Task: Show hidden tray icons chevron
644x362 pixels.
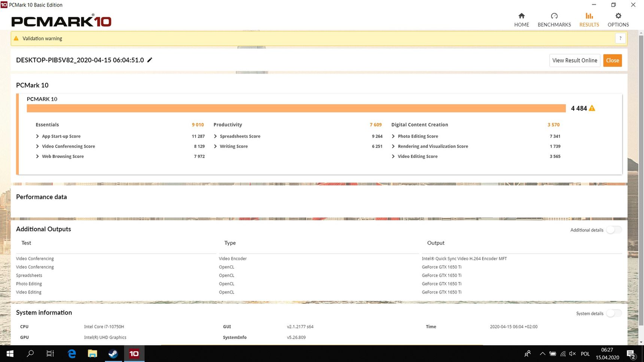Action: tap(542, 353)
